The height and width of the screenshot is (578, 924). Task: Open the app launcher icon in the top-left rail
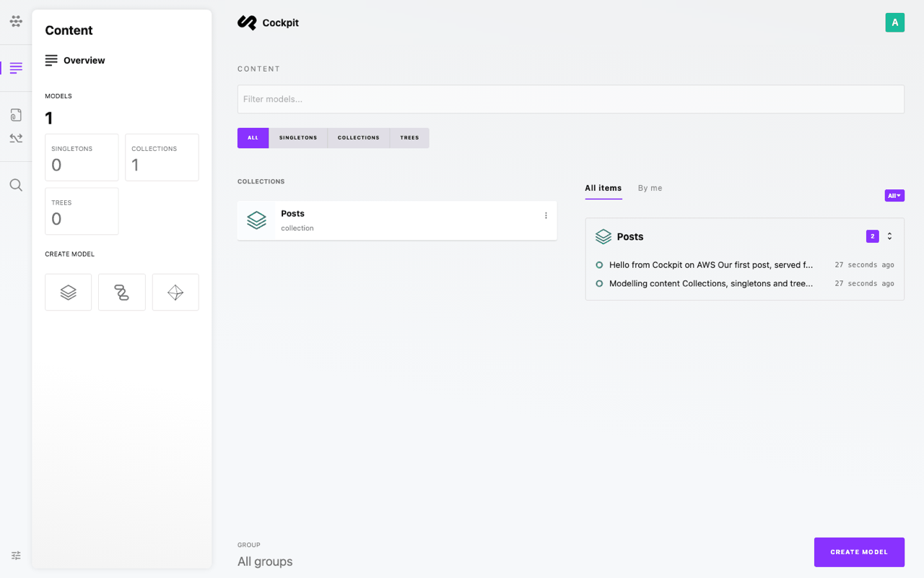point(16,21)
